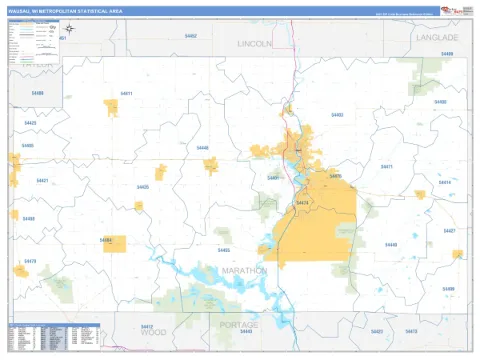The height and width of the screenshot is (360, 480).
Task: Click ZIP code label 54425
Action: click(x=30, y=123)
